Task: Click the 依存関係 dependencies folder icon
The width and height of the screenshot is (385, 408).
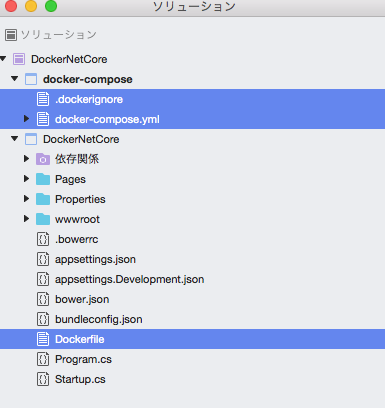Action: coord(43,159)
